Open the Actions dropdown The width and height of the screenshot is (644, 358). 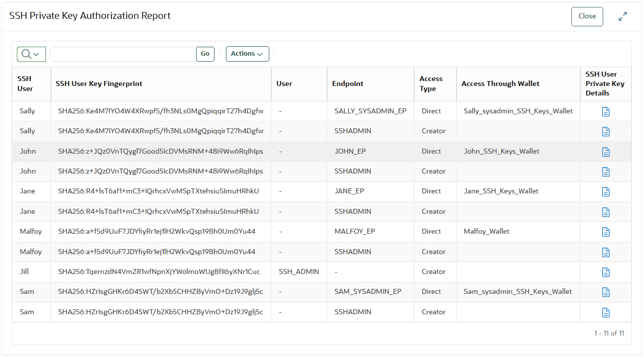[x=247, y=54]
